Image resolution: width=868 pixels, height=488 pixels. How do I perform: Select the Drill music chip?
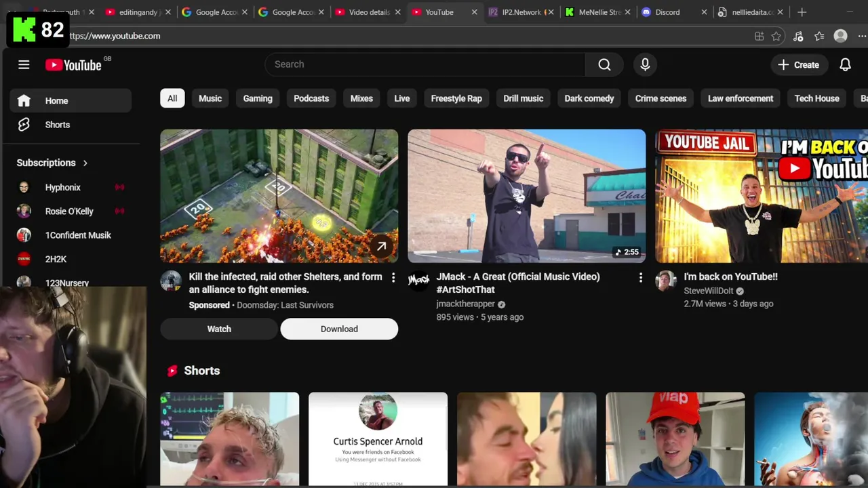[x=524, y=98]
